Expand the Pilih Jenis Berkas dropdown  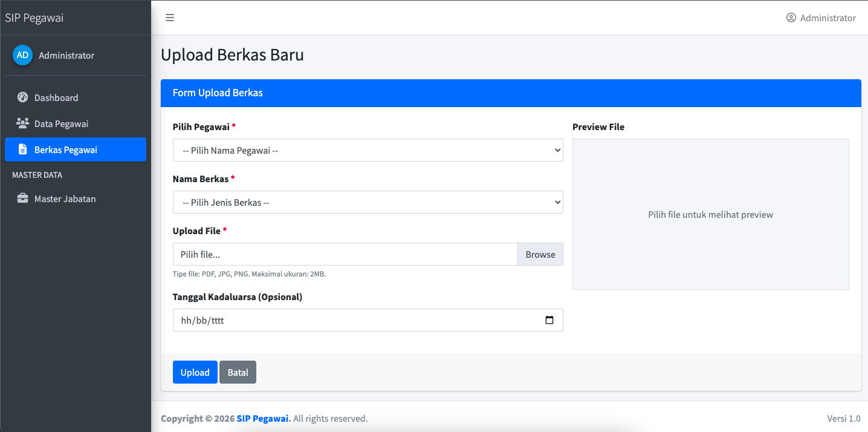point(368,202)
